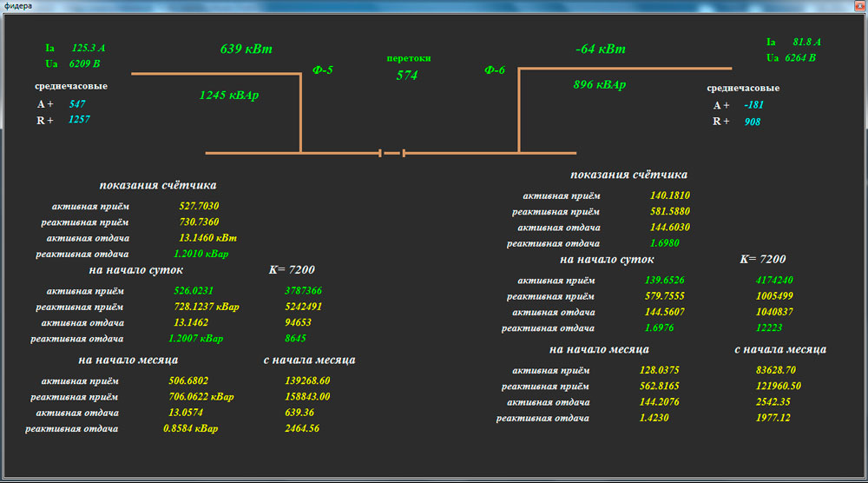The image size is (868, 483).
Task: Select right hourly average R+ value 908
Action: [752, 122]
